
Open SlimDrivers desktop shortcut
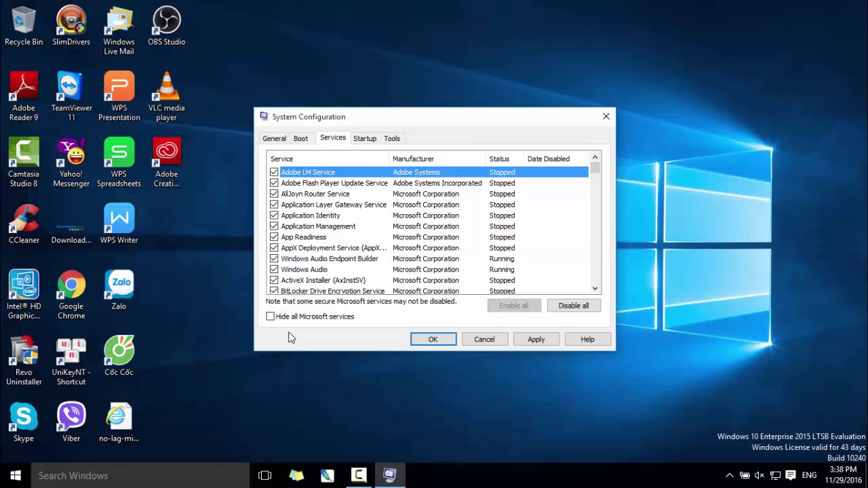[x=71, y=26]
